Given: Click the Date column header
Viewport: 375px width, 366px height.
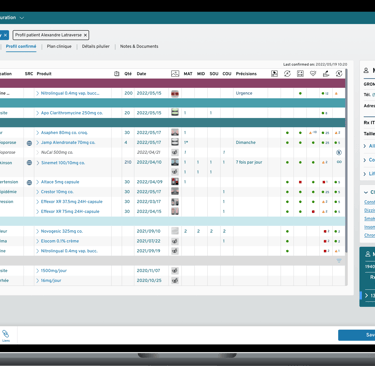Looking at the screenshot, I should pyautogui.click(x=141, y=74).
